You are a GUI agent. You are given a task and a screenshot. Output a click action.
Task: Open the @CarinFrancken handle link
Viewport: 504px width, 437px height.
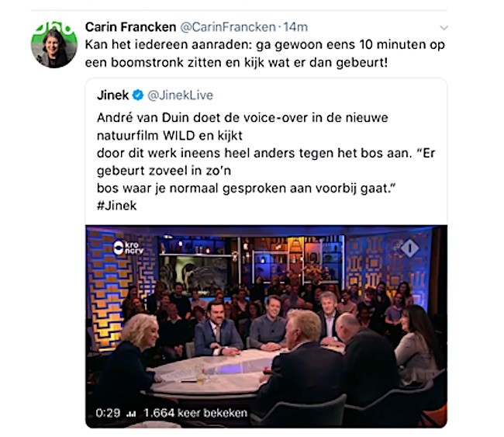tap(227, 27)
